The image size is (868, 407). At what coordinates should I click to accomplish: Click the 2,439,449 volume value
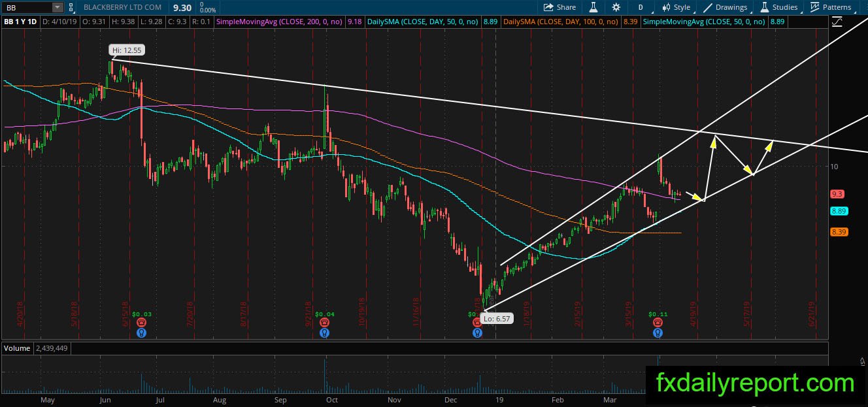click(52, 348)
